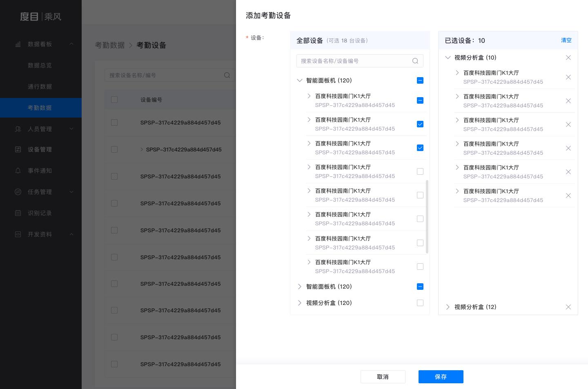Click the (可选 18 台设备) hint text

[x=347, y=40]
